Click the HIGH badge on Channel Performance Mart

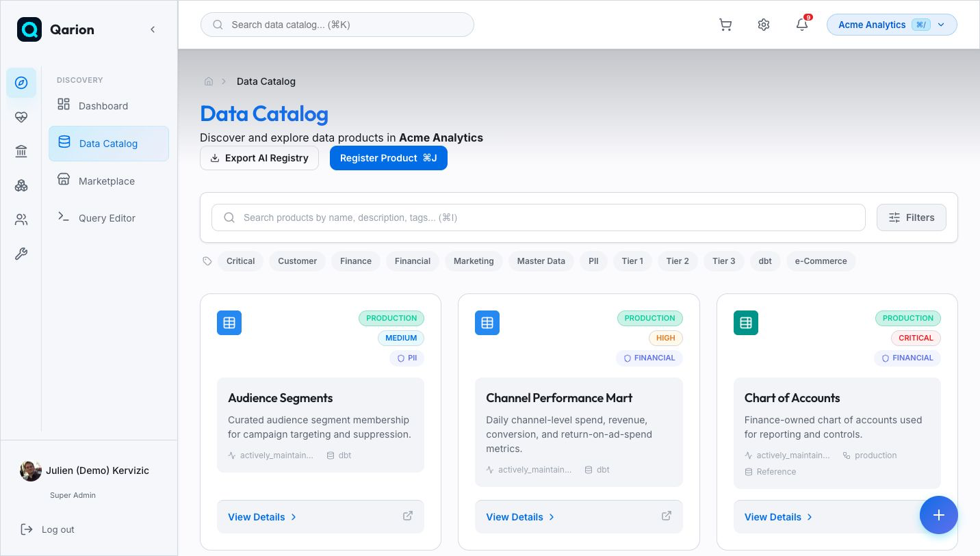click(665, 338)
